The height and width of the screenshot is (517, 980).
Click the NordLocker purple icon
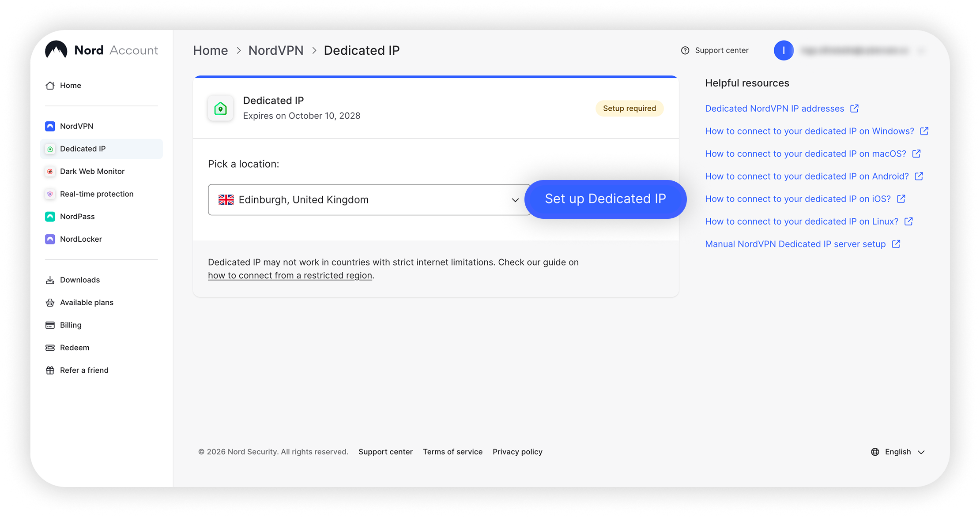pyautogui.click(x=50, y=239)
